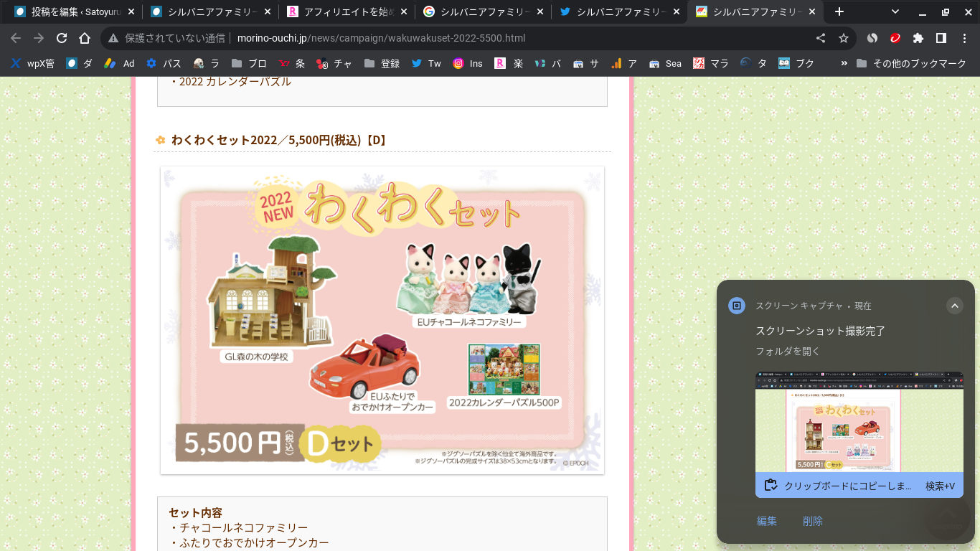
Task: Open the Chrome three-dot menu
Action: pyautogui.click(x=964, y=38)
